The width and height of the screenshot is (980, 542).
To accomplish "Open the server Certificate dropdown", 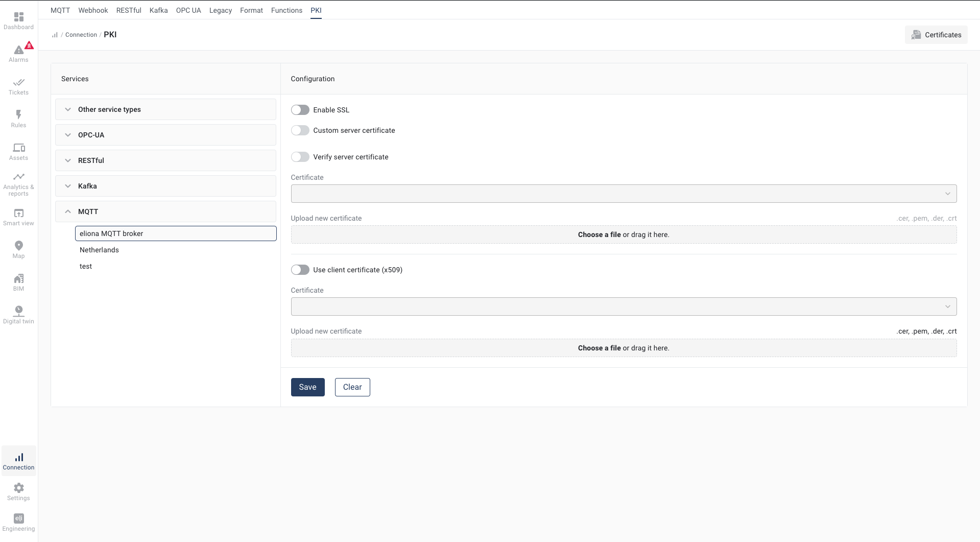I will (x=624, y=194).
